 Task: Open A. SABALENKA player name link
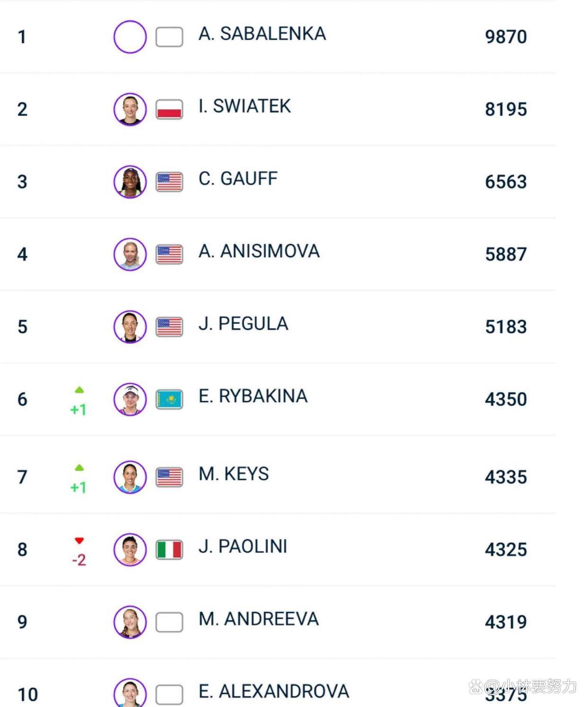point(262,34)
